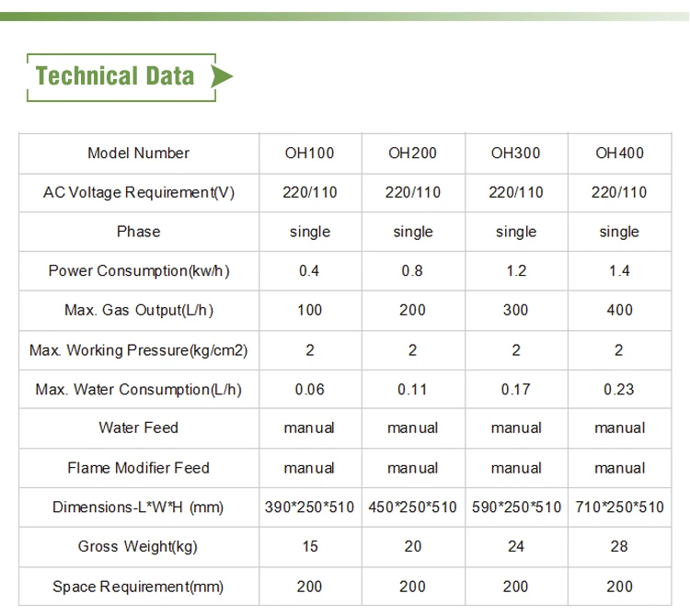Select the Flame Modifier Feed label
This screenshot has width=690, height=616.
pos(138,468)
